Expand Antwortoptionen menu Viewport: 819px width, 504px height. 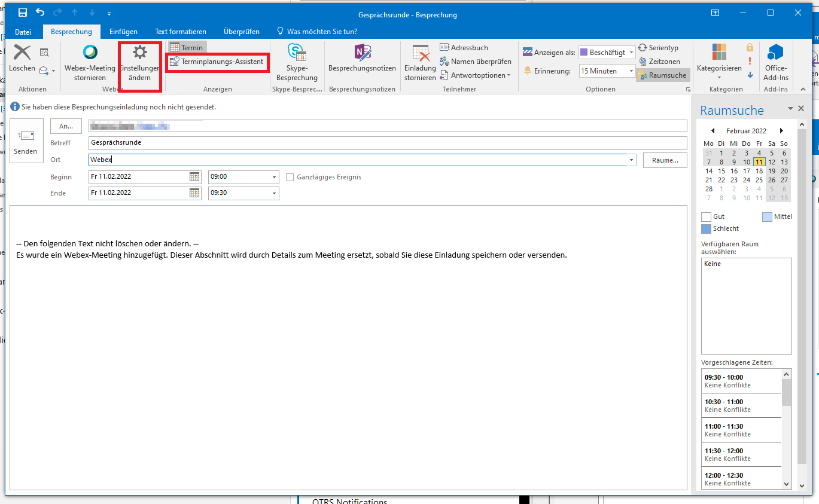click(x=476, y=75)
